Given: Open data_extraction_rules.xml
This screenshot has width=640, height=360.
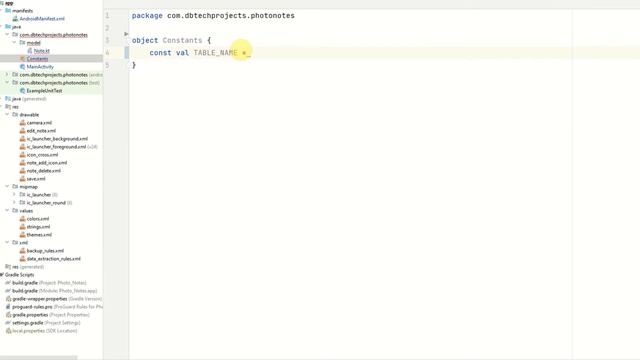Looking at the screenshot, I should click(x=53, y=259).
